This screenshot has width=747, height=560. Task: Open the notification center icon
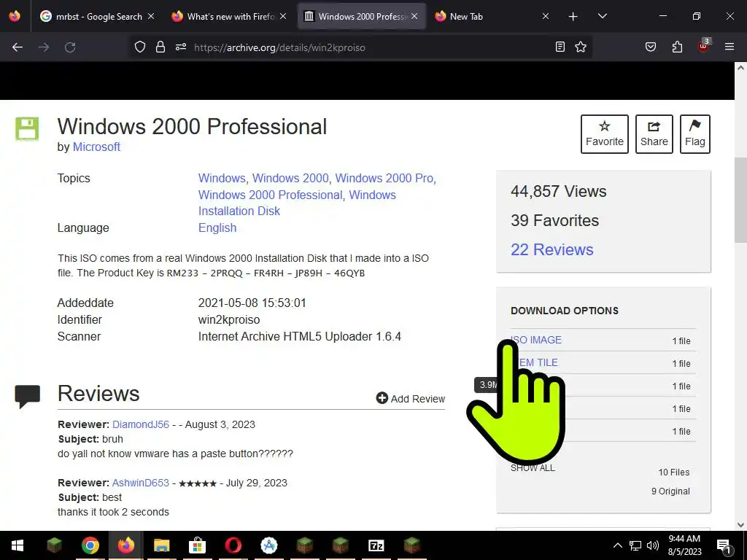tap(724, 546)
